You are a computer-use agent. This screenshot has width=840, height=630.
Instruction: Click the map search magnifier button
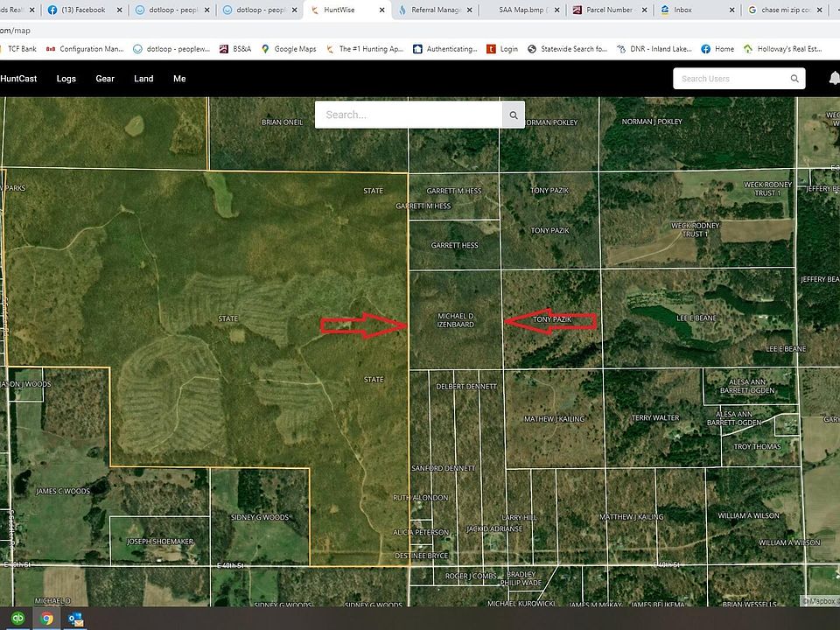pos(514,115)
